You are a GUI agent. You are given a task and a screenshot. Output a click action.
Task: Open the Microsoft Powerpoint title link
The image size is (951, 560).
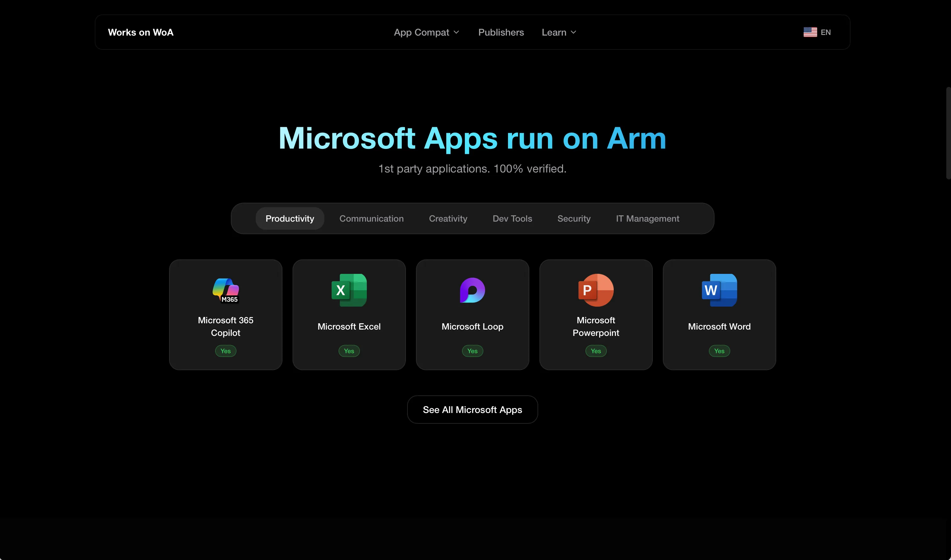[596, 326]
